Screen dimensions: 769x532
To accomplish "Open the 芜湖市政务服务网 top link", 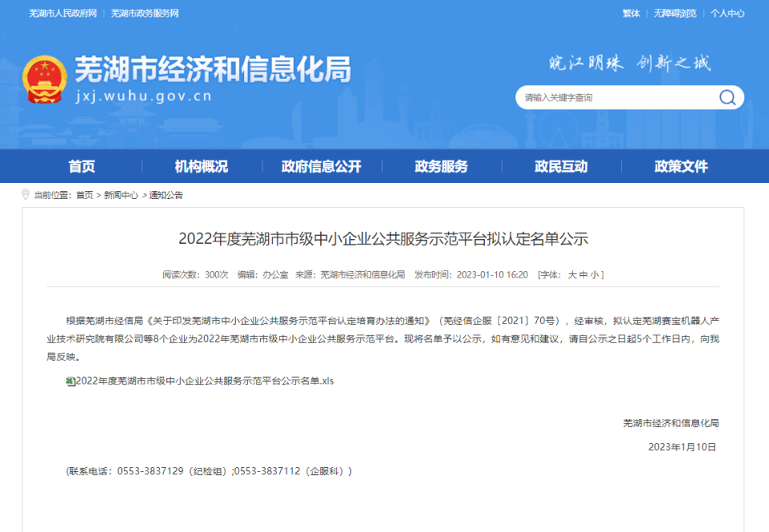I will (144, 14).
